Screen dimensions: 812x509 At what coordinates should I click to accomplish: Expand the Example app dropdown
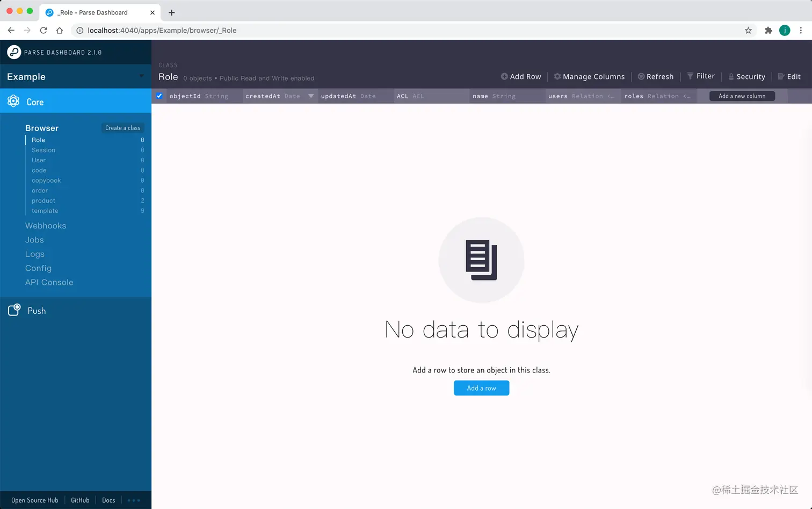click(141, 76)
